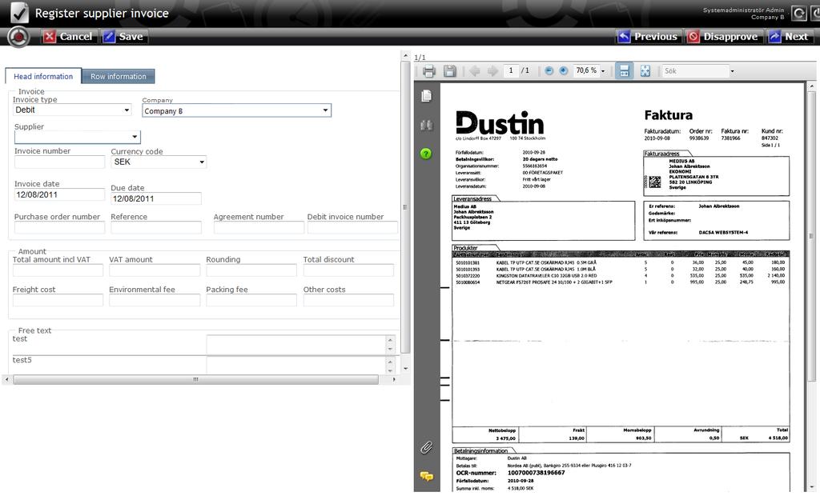Click the 'test5' free text area

tap(296, 365)
